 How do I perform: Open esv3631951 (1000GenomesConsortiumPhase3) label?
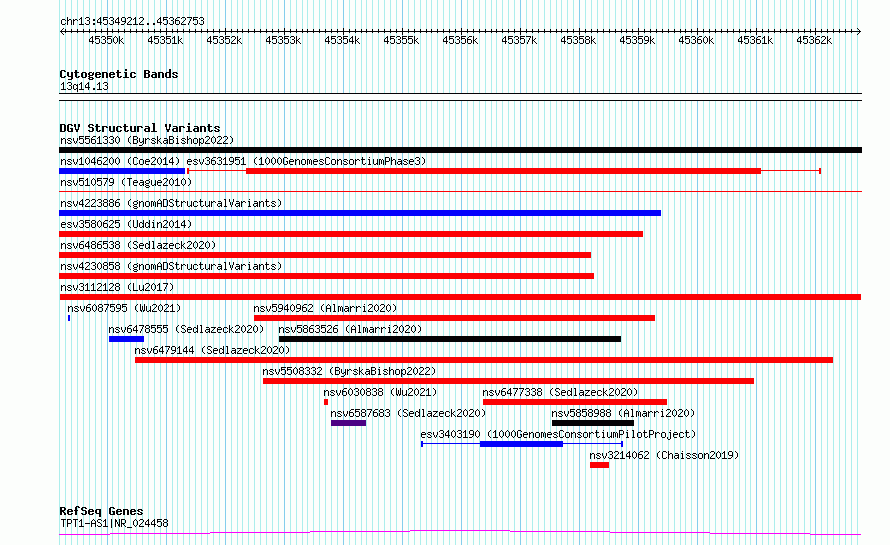pos(307,161)
